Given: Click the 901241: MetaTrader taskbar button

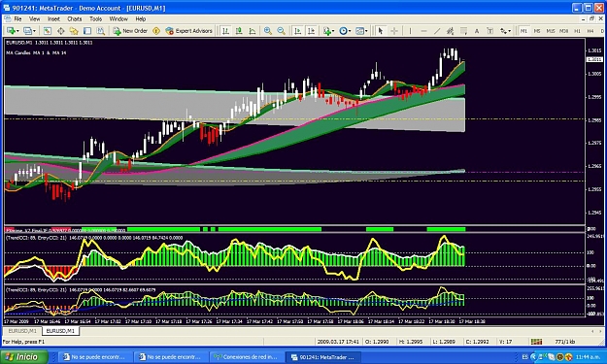Looking at the screenshot, I should coord(322,357).
